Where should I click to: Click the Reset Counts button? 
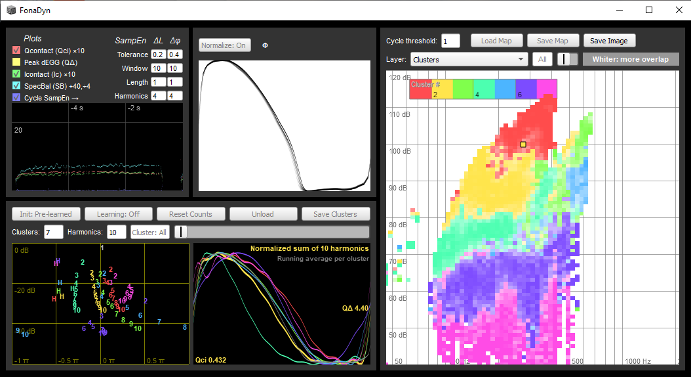[x=191, y=214]
